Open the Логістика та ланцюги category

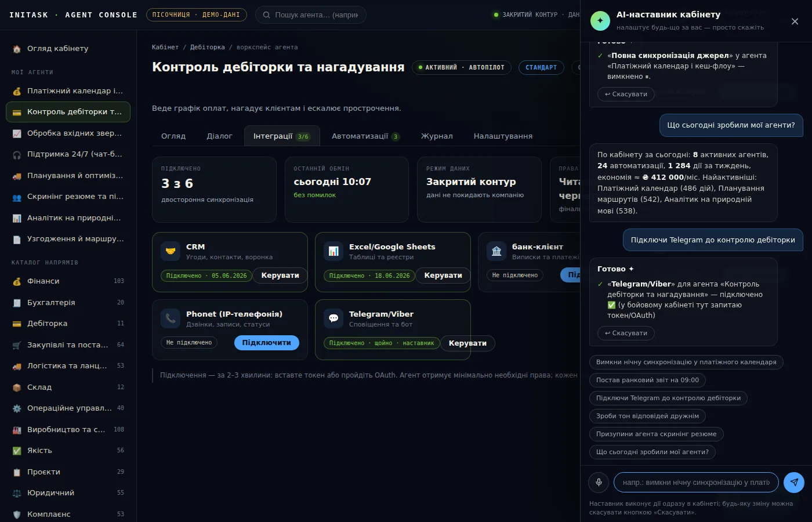pyautogui.click(x=68, y=366)
